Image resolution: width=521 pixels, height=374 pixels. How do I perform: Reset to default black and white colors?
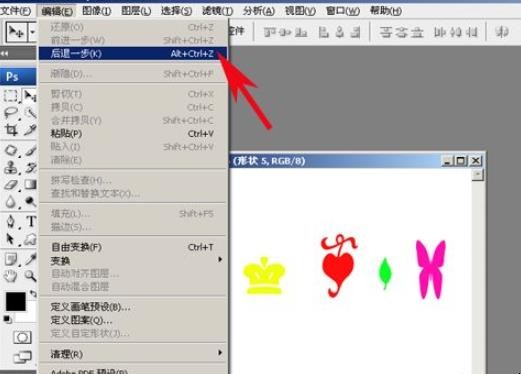point(7,319)
